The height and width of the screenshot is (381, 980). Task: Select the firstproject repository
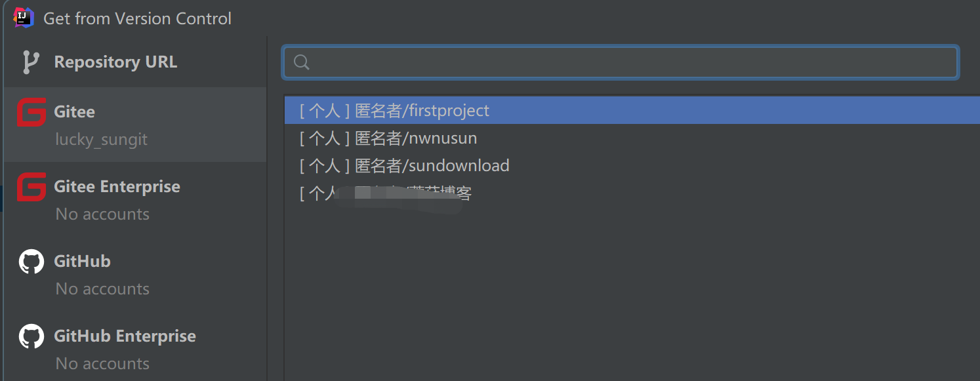click(x=394, y=111)
